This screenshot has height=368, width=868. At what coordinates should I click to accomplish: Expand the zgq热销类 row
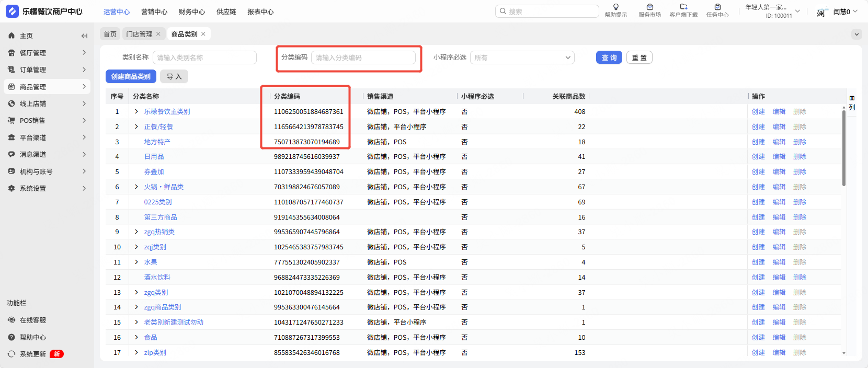pos(136,232)
